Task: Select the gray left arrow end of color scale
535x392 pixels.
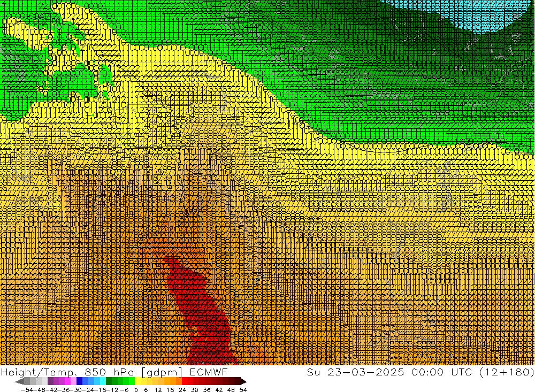Action: pos(20,381)
